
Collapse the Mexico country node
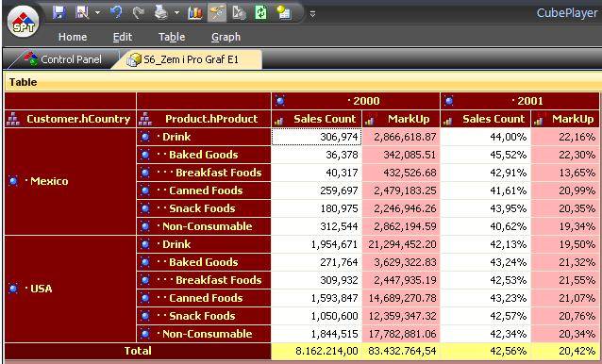pyautogui.click(x=13, y=181)
